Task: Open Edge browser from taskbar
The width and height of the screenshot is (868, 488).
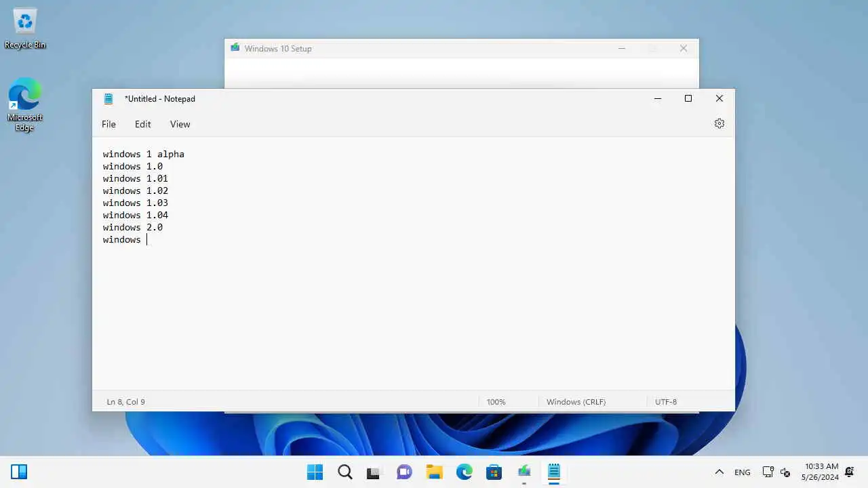Action: [x=464, y=472]
